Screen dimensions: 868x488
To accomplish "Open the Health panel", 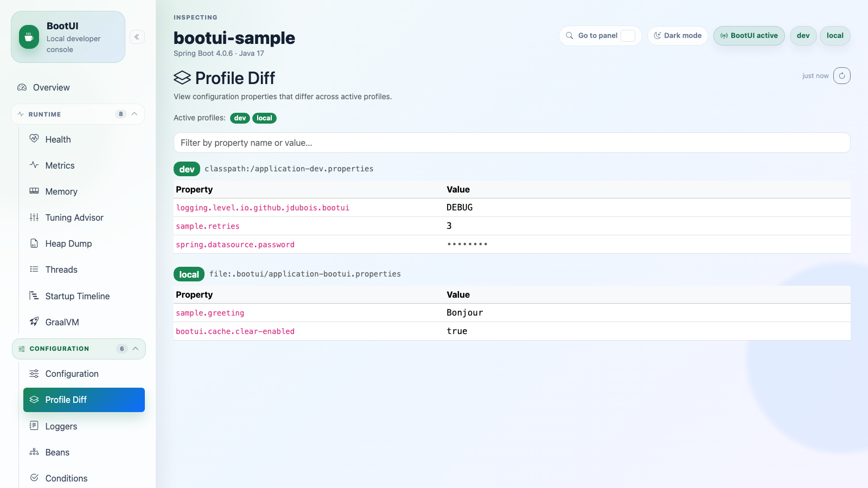I will (x=84, y=139).
